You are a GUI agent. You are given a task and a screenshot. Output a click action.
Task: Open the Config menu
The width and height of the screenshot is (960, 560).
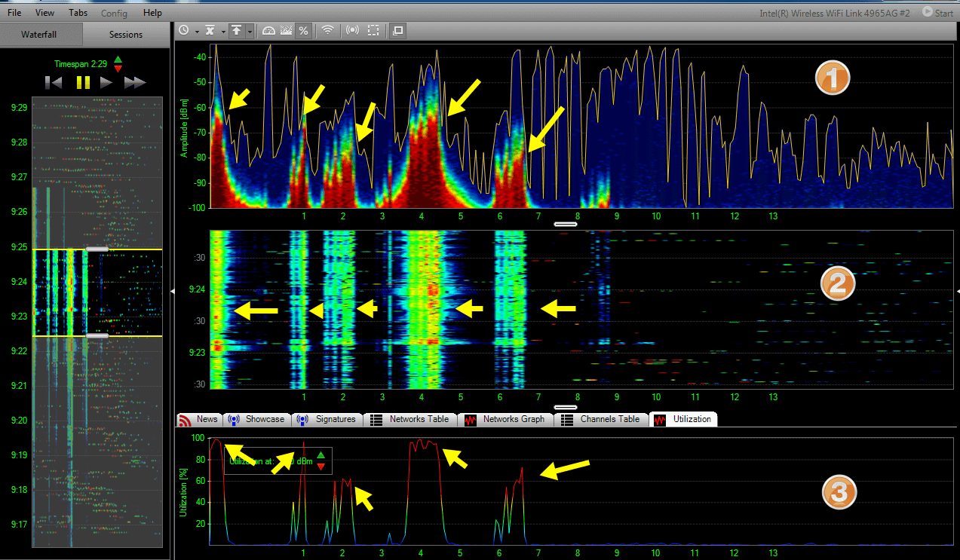point(113,13)
